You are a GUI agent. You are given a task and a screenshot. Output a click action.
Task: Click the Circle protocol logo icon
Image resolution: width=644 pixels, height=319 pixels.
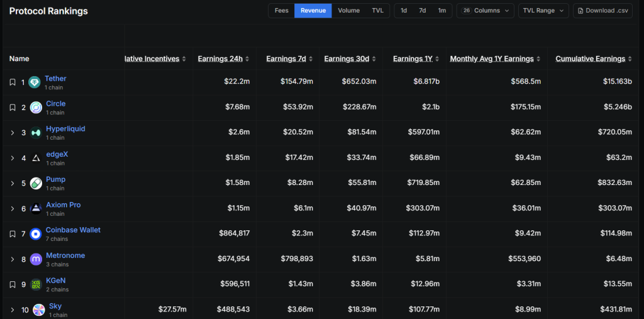[x=36, y=108]
